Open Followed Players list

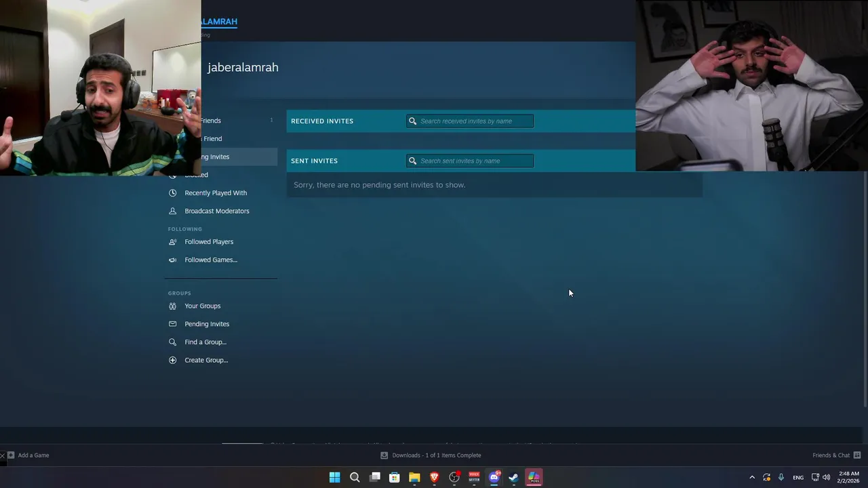[x=209, y=242]
